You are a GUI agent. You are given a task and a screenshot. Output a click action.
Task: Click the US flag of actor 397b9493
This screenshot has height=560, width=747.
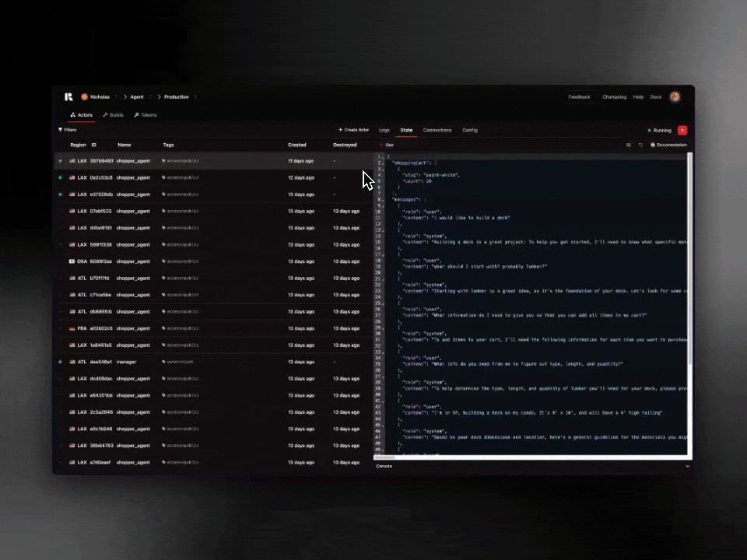pos(72,161)
